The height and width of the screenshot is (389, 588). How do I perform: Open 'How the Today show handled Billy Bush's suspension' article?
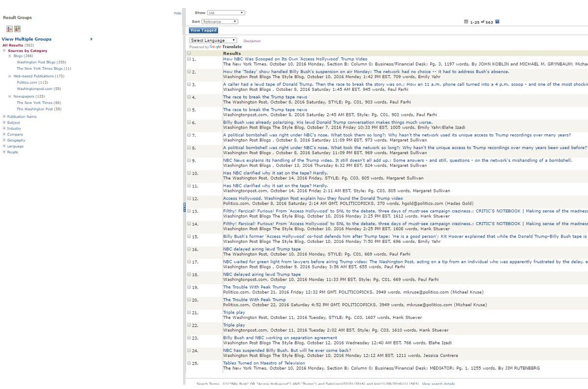(366, 72)
